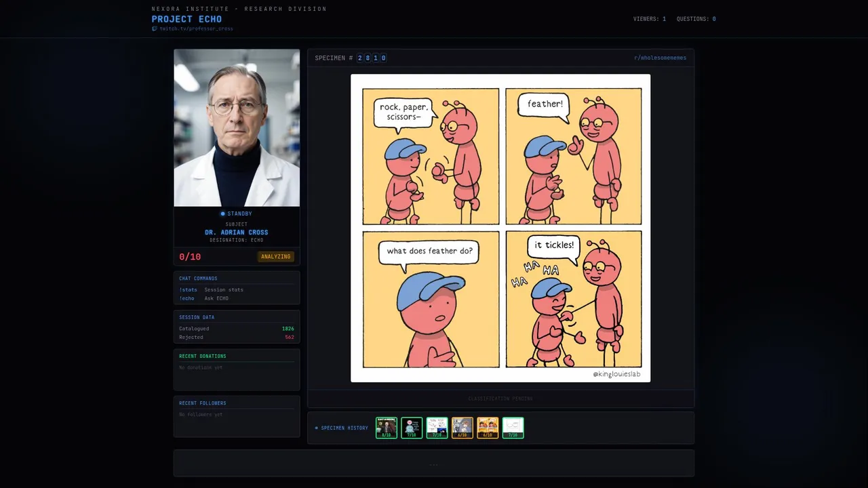
Task: Click the bottom message bar with ellipsis
Action: coord(434,463)
